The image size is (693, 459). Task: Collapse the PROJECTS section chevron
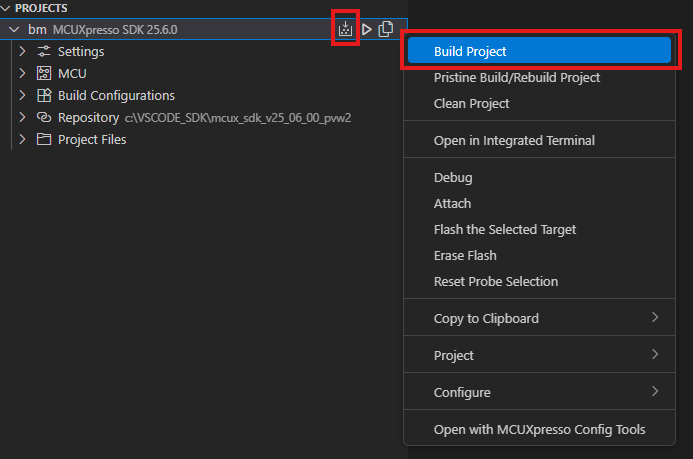[x=6, y=8]
